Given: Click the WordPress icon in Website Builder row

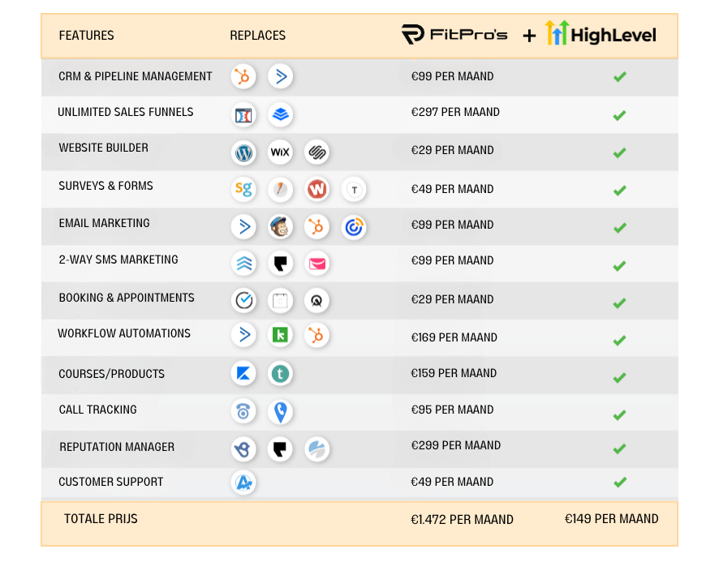Looking at the screenshot, I should 243,152.
